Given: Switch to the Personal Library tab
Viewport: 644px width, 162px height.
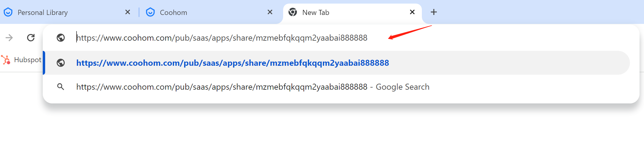Looking at the screenshot, I should click(42, 13).
